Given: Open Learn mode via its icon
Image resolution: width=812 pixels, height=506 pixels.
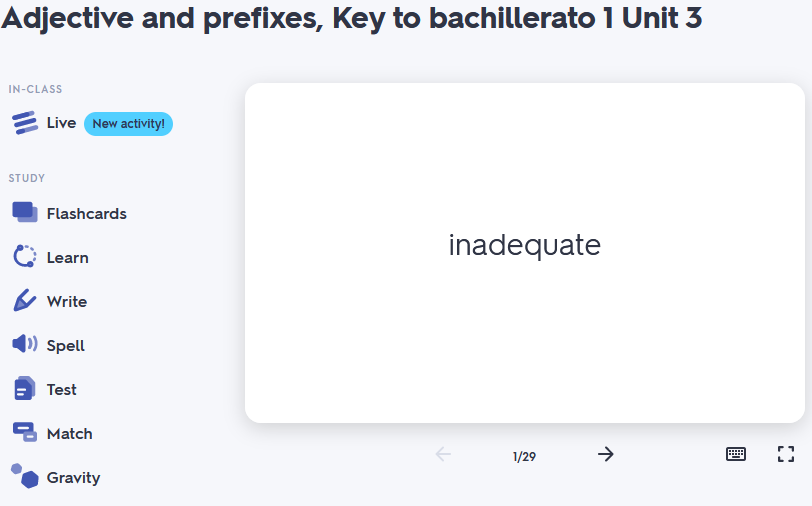Looking at the screenshot, I should pos(25,257).
